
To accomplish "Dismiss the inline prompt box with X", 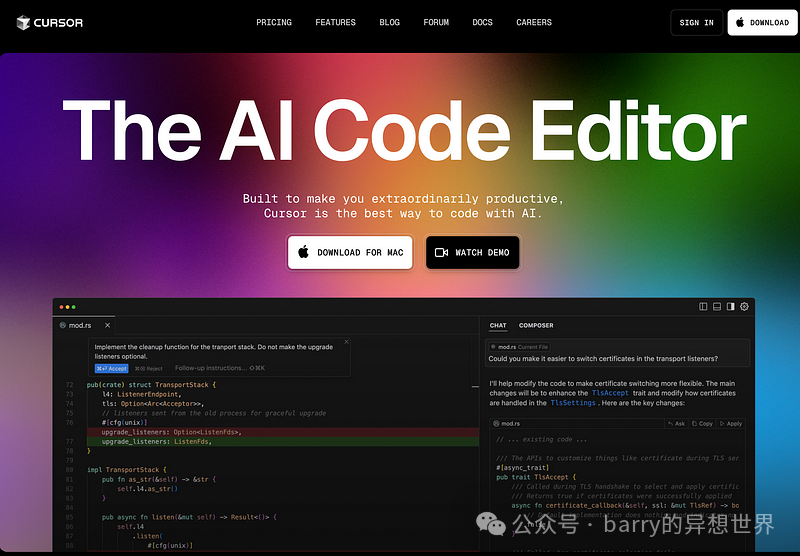I will click(346, 342).
